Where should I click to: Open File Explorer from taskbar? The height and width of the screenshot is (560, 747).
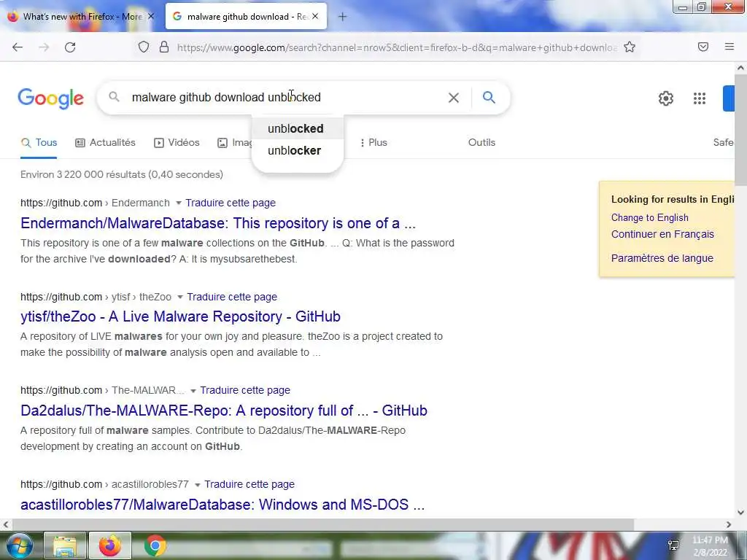click(x=65, y=545)
